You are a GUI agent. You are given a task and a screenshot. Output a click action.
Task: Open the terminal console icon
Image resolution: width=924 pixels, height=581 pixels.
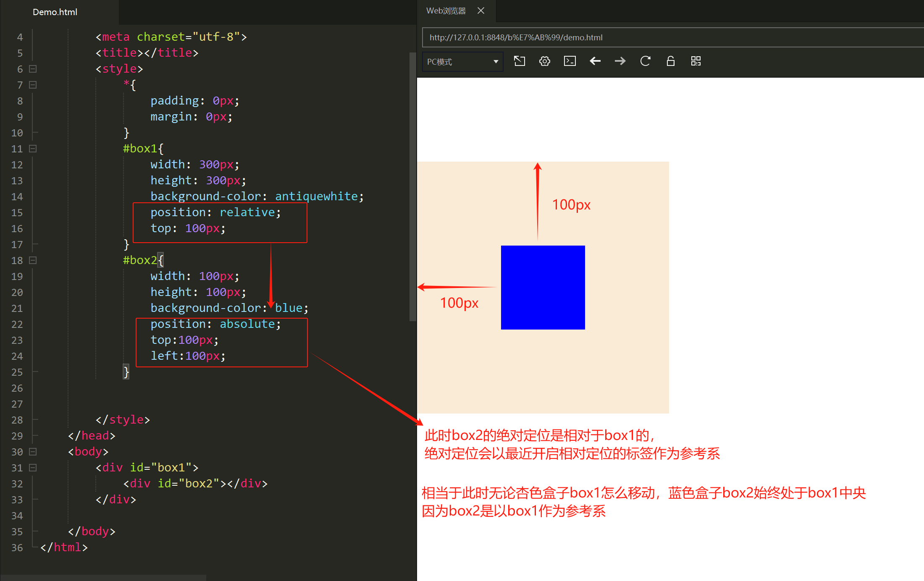pos(570,61)
